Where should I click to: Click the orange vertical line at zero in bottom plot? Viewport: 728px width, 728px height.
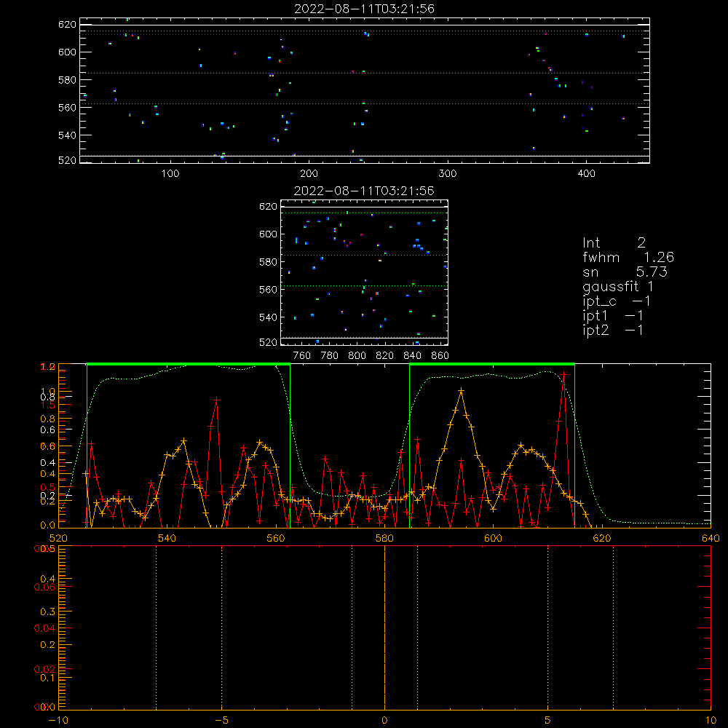(384, 628)
